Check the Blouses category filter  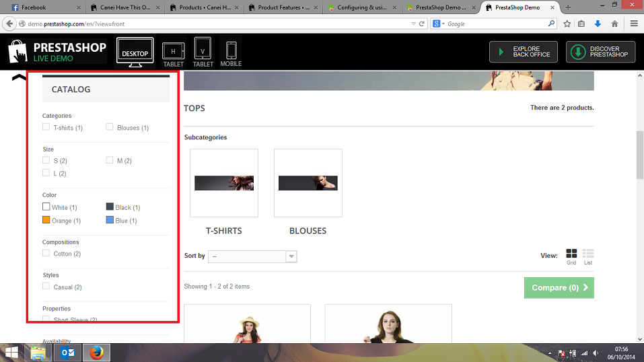click(x=109, y=127)
